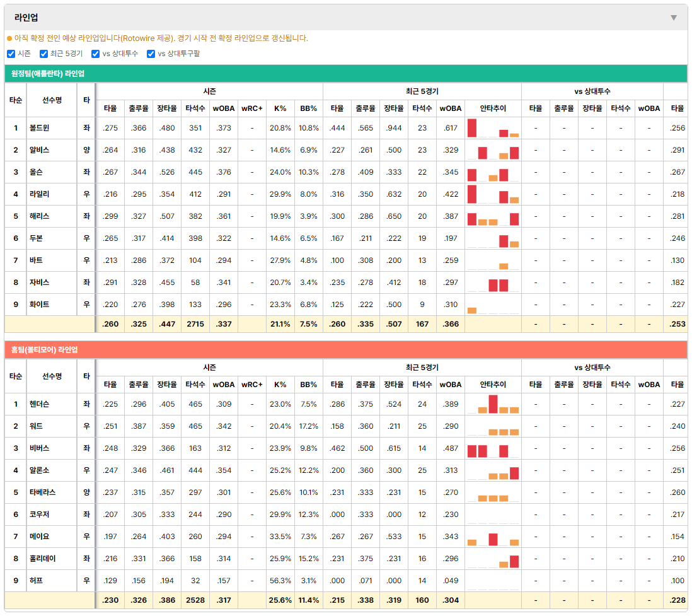The image size is (692, 616).
Task: Click 알비스's hit-trend bar chart
Action: 493,150
